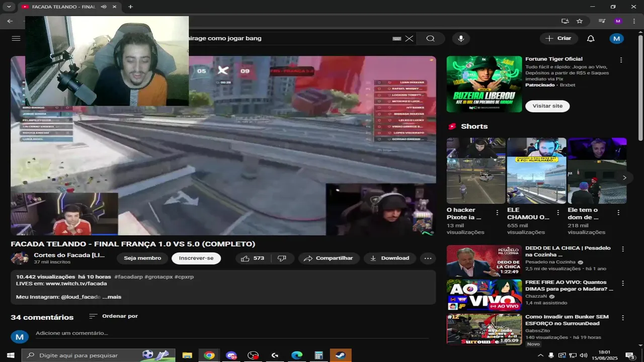Click the main video player area
Image resolution: width=644 pixels, height=362 pixels.
[x=223, y=145]
